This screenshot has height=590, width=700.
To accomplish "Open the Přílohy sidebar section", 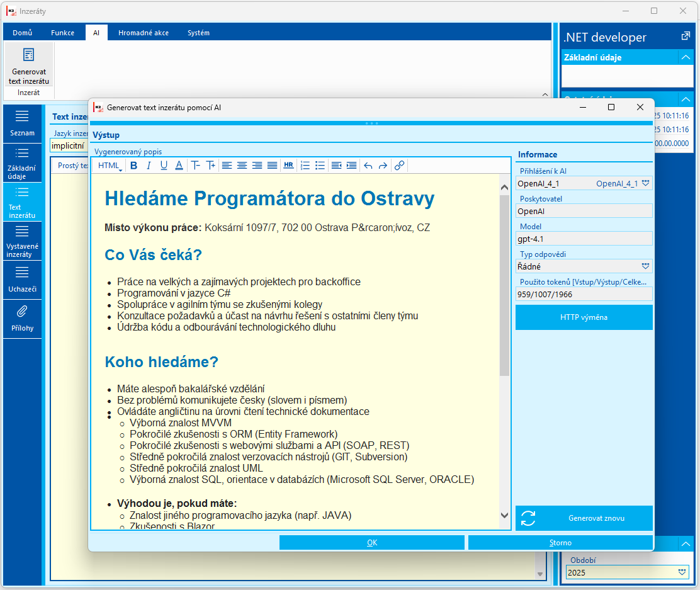I will click(x=22, y=319).
